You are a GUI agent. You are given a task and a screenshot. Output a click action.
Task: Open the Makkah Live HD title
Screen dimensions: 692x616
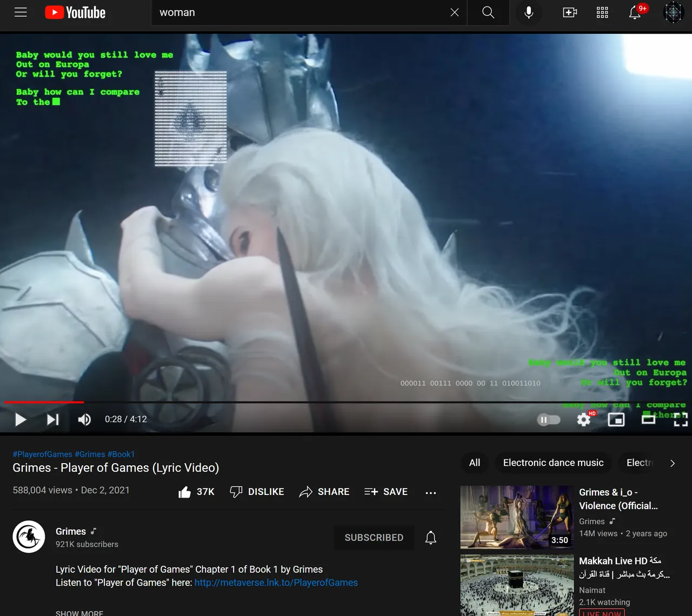tap(624, 567)
